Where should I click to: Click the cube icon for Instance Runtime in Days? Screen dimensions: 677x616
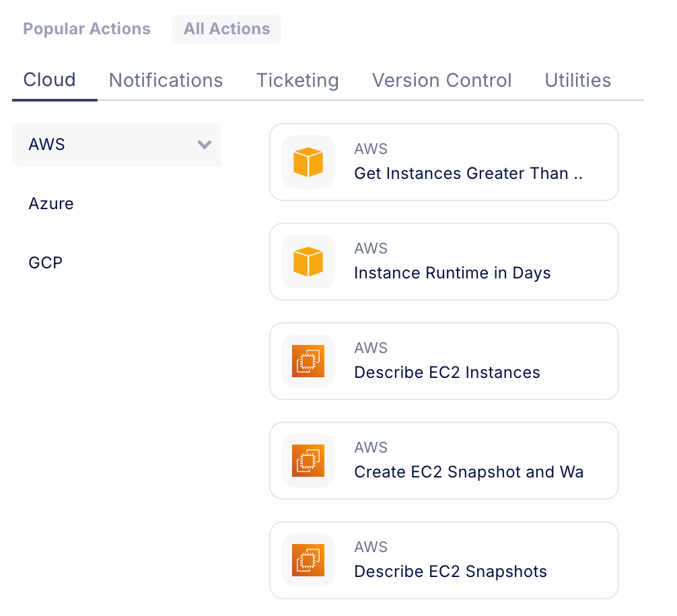[308, 262]
